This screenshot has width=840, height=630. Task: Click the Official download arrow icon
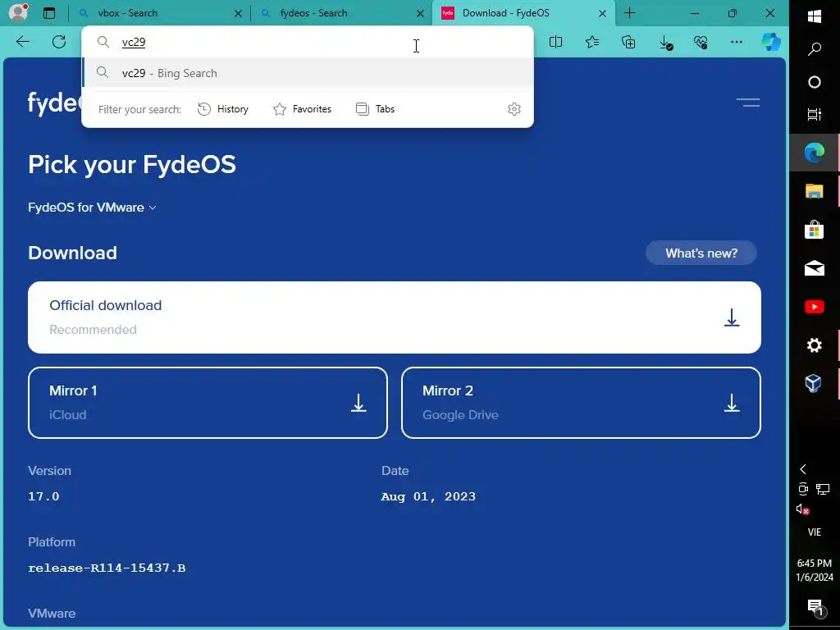732,317
